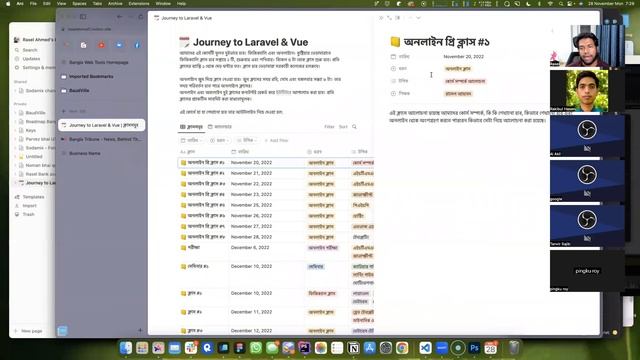
Task: Open the Extensions menu
Action: coord(139,4)
